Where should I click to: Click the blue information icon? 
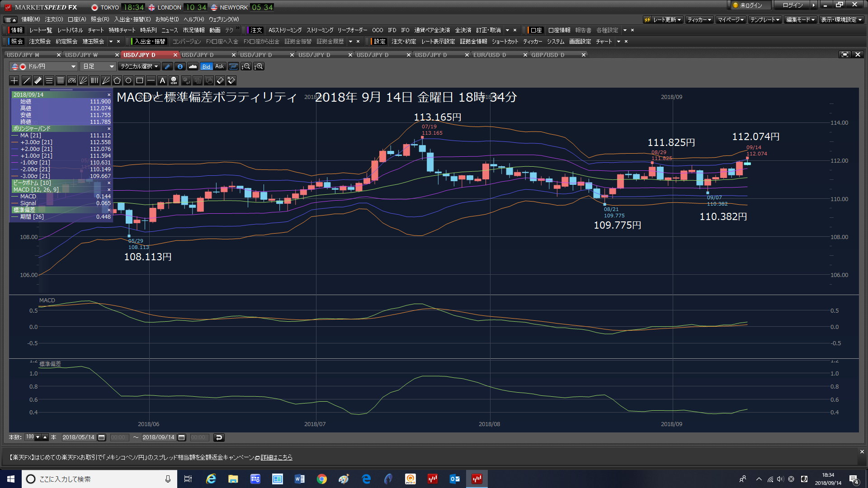(180, 66)
